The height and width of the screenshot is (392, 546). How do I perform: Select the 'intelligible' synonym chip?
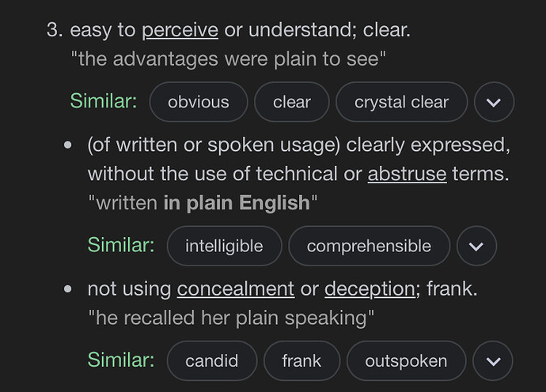(224, 246)
